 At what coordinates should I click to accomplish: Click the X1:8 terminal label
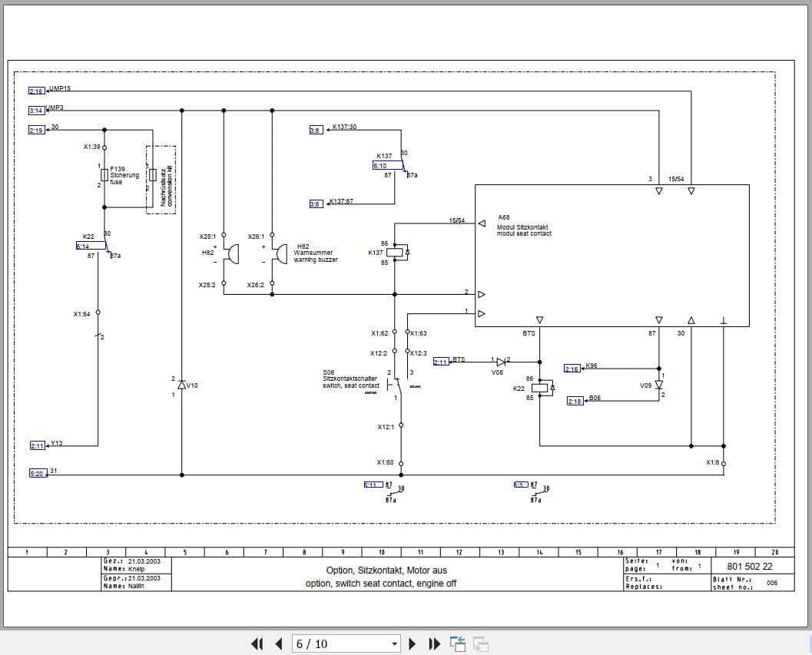pos(713,461)
